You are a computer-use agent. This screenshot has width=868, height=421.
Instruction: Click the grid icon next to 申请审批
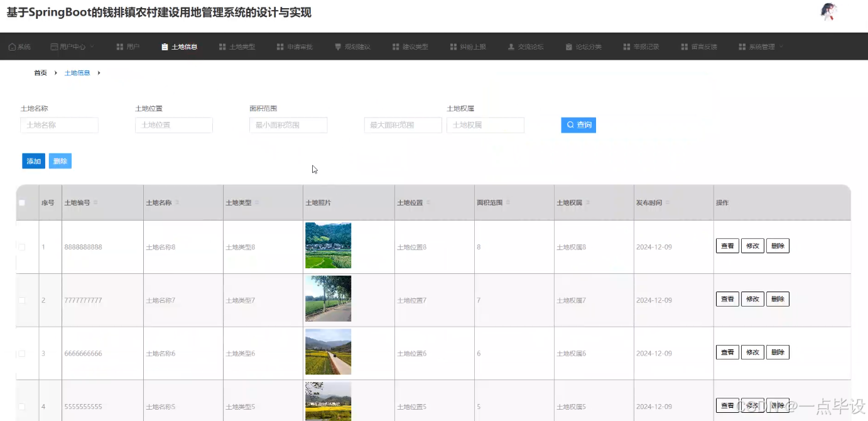coord(280,47)
